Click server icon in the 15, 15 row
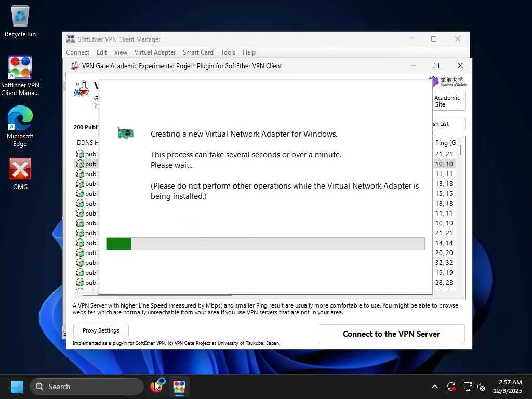The image size is (532, 399). click(79, 194)
